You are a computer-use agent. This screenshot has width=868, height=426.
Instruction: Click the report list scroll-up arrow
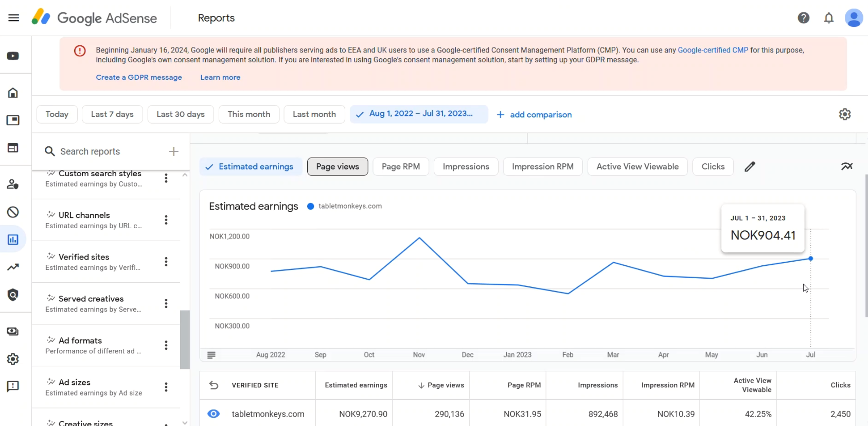[x=185, y=175]
